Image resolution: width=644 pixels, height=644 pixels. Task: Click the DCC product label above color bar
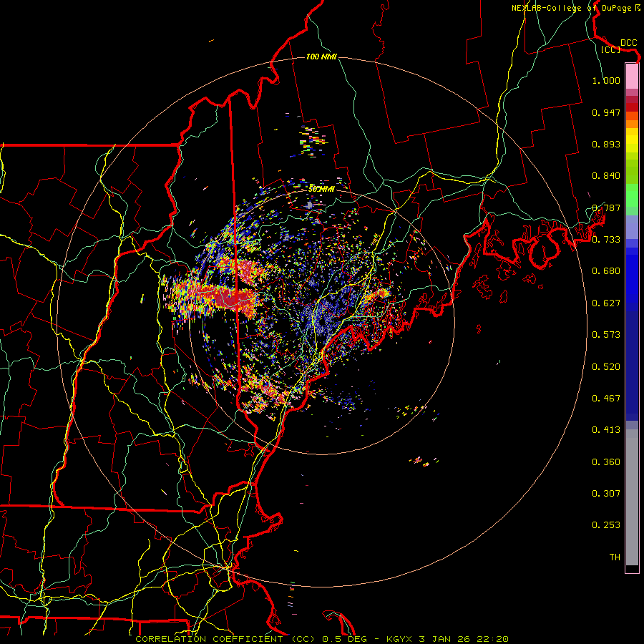pos(628,43)
